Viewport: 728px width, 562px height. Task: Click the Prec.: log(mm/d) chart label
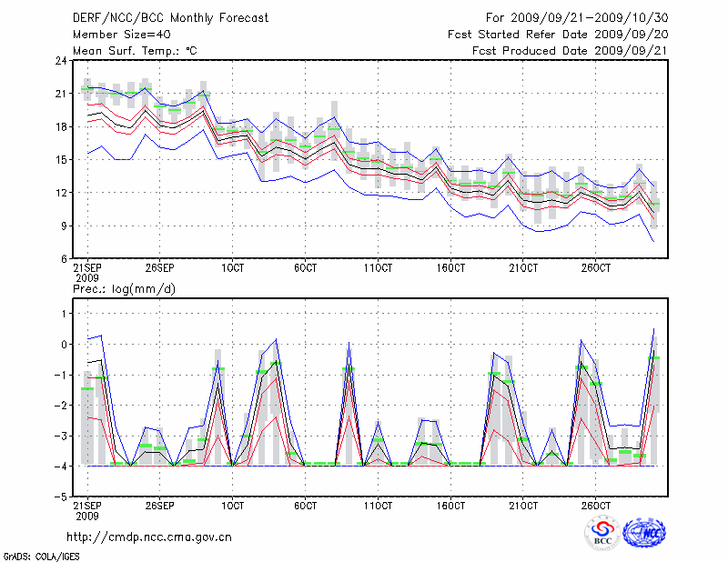tap(125, 288)
